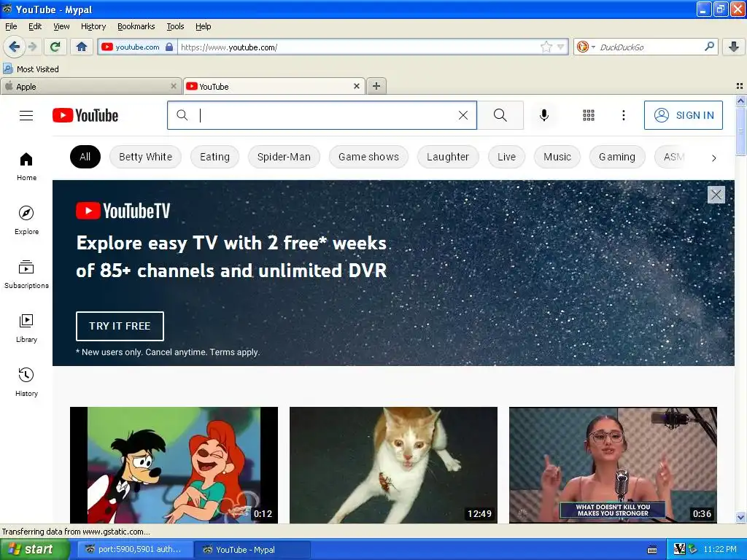Open the Windows start menu
This screenshot has width=747, height=560.
click(34, 549)
